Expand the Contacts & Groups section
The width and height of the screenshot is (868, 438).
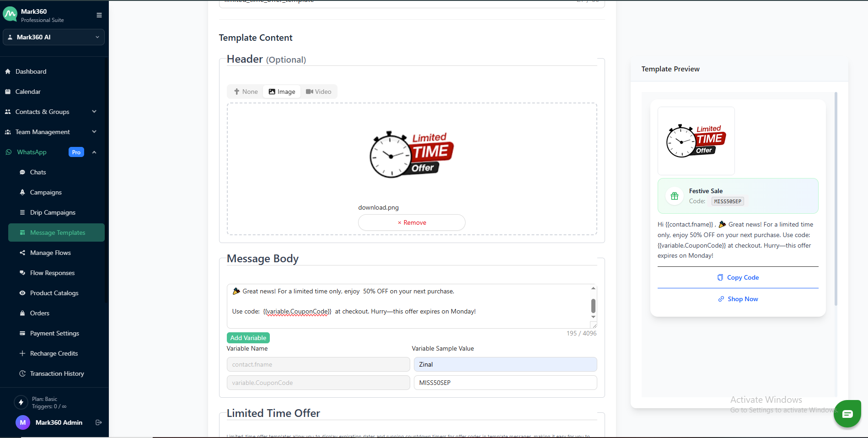94,112
